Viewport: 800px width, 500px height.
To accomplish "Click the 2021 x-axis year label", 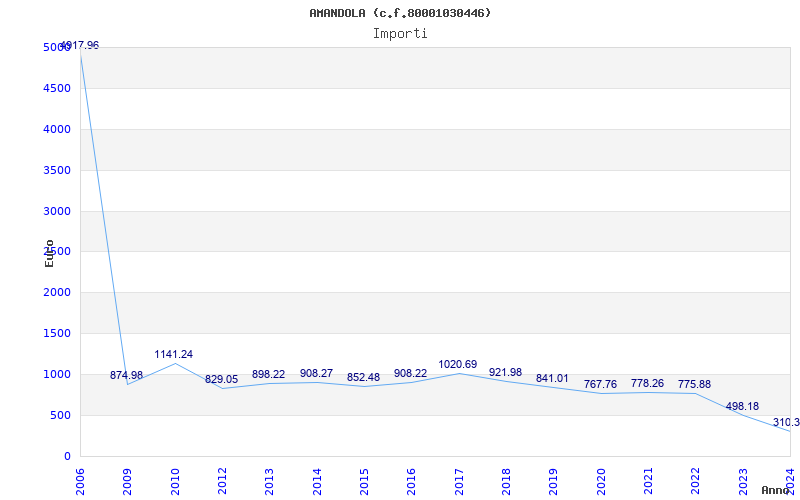I will pos(647,482).
